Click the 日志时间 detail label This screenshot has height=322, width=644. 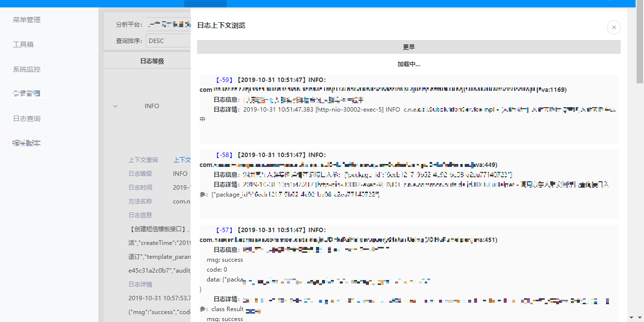point(140,188)
